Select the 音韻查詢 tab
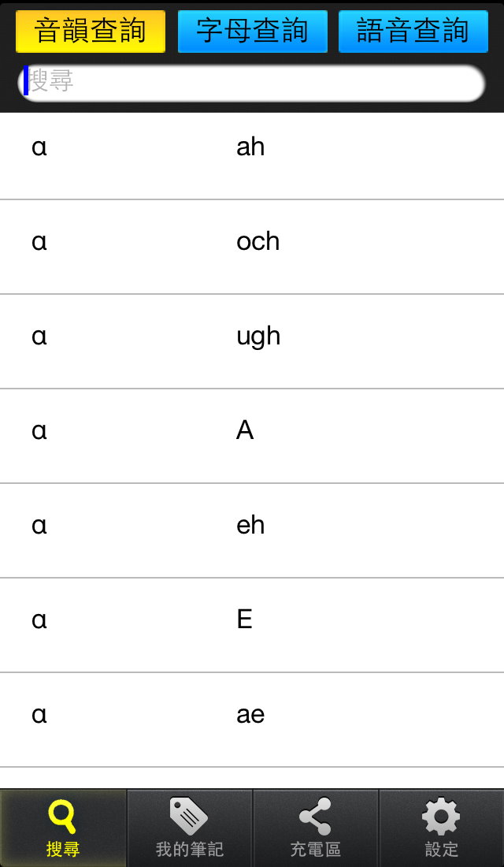This screenshot has height=867, width=504. (91, 32)
